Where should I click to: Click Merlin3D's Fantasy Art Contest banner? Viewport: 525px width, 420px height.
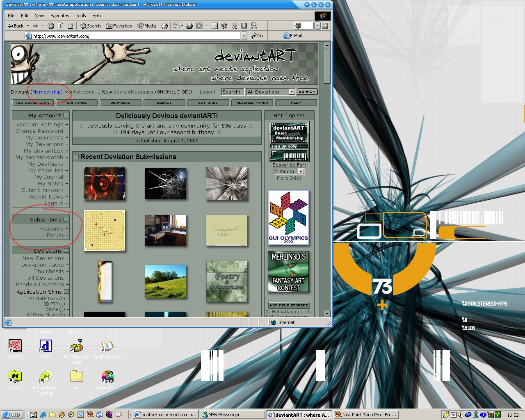point(288,272)
